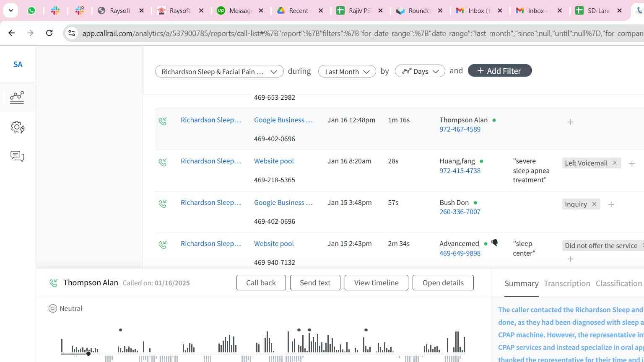Open phone number 260-336-7007
The width and height of the screenshot is (644, 362).
point(460,212)
